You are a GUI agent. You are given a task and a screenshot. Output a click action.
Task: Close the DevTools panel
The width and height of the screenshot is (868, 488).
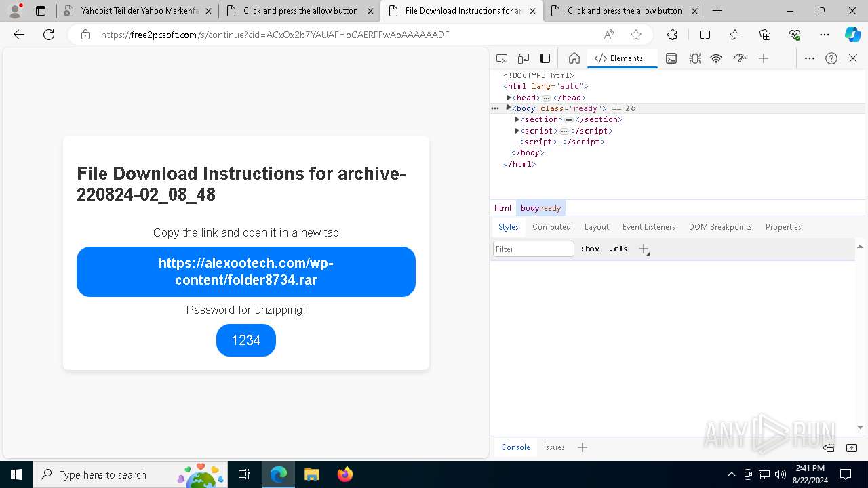click(x=853, y=58)
